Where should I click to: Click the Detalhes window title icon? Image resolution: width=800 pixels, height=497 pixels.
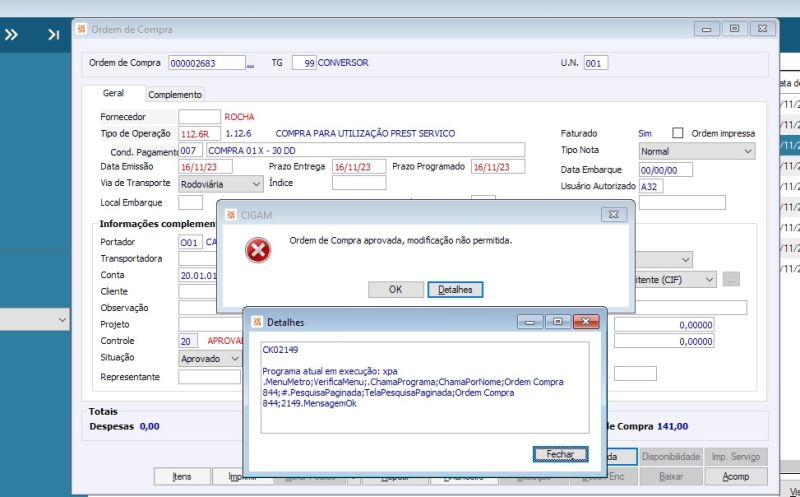tap(257, 321)
